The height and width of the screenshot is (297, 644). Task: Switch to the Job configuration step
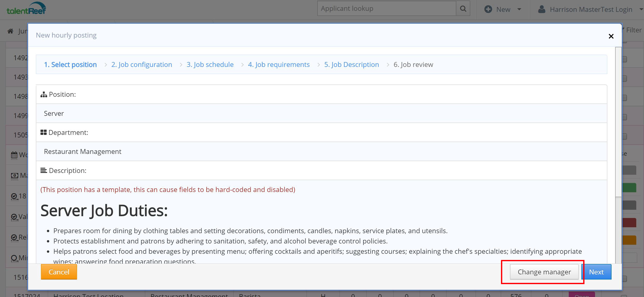(x=141, y=64)
